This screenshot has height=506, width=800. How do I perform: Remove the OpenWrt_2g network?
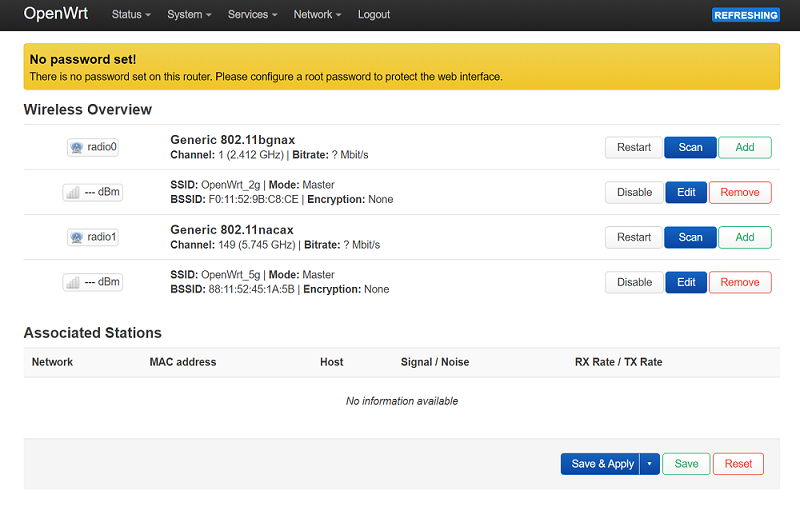click(740, 192)
